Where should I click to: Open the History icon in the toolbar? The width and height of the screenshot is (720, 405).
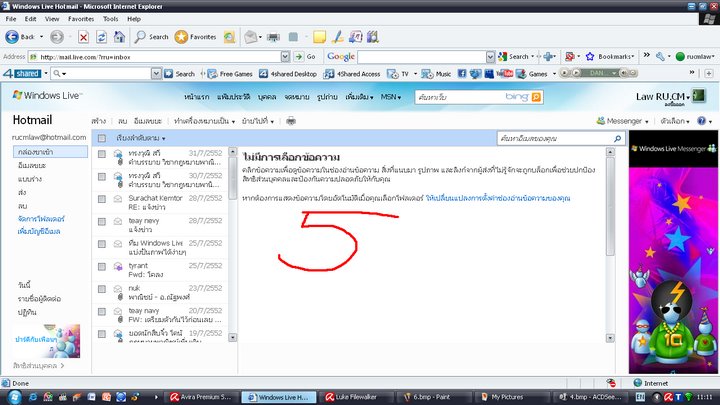point(229,37)
